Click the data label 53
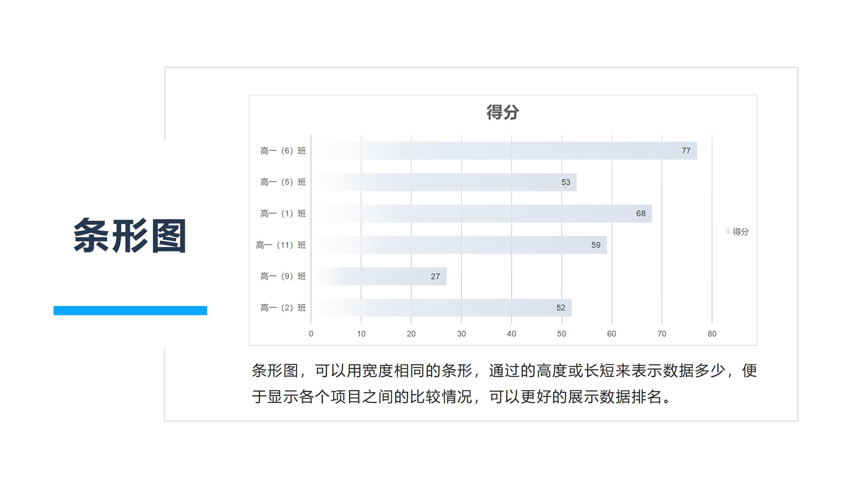The width and height of the screenshot is (868, 488). (x=566, y=182)
